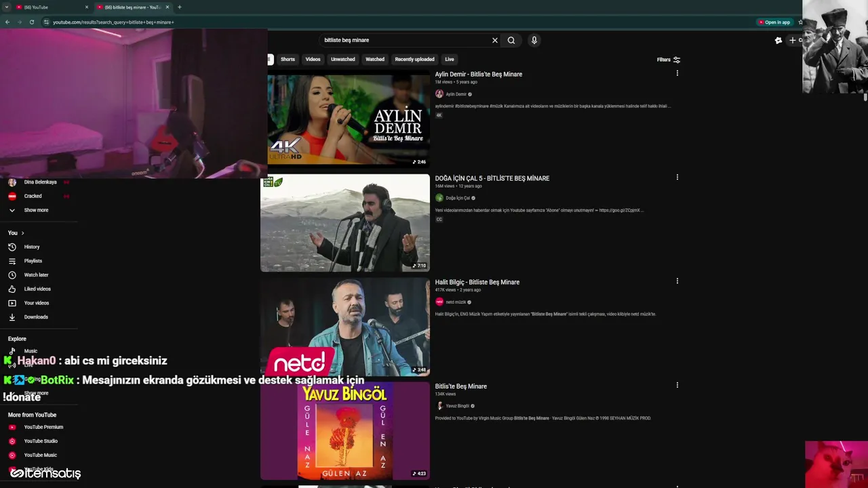Open title 'Aylin Demir - Bitlis'te Beş Minare'
868x488 pixels.
479,74
